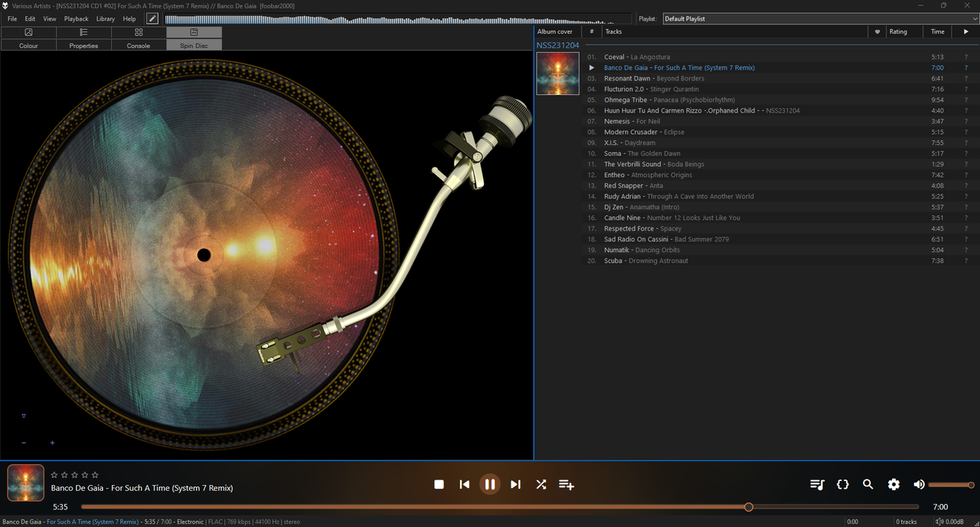Viewport: 980px width, 527px height.
Task: Click the seek bar progress handle
Action: pyautogui.click(x=749, y=506)
